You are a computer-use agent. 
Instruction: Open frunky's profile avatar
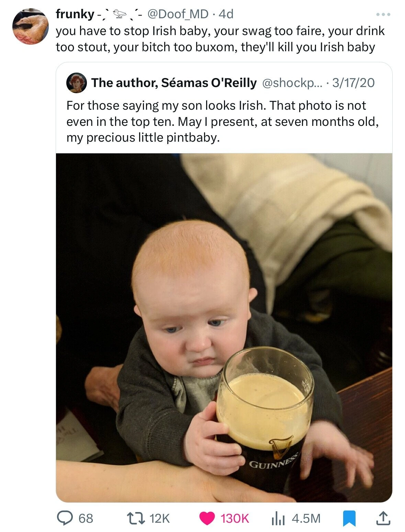pos(31,26)
